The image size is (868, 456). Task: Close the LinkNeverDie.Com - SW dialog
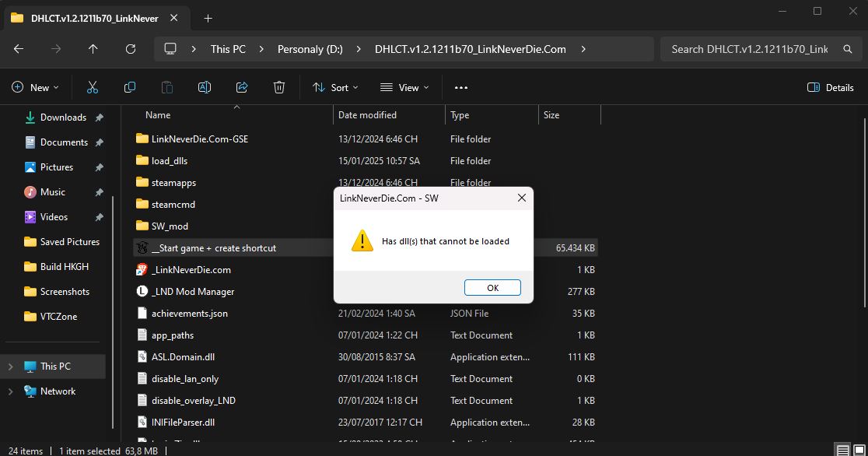[522, 198]
